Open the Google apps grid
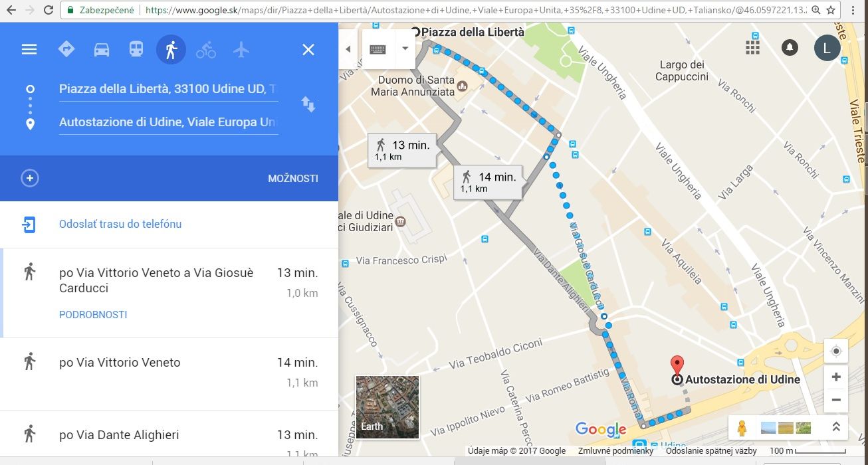Image resolution: width=868 pixels, height=465 pixels. 752,47
